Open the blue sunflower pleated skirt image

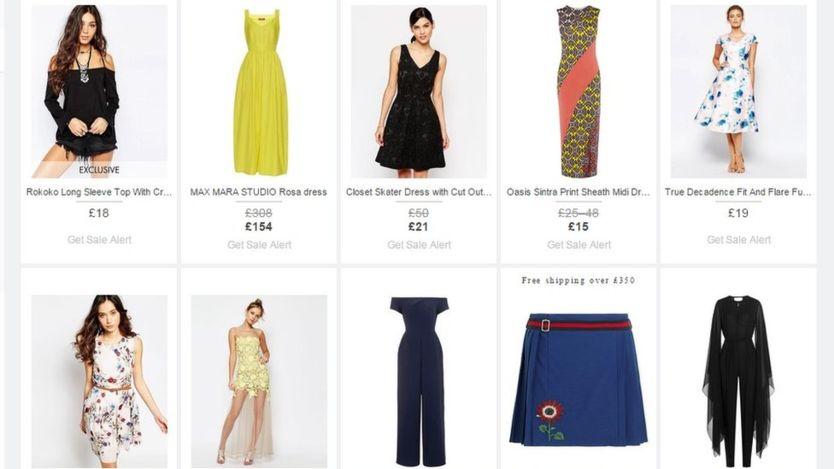[579, 379]
